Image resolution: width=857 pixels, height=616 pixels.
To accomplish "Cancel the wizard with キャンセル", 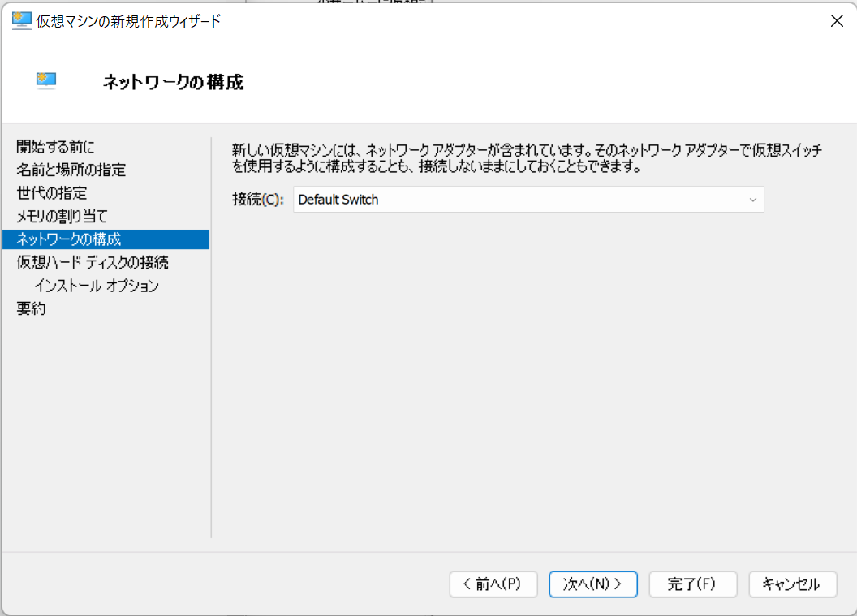I will [x=793, y=584].
